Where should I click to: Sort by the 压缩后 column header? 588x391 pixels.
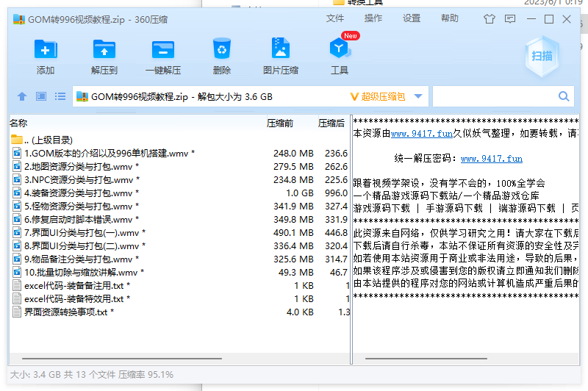(331, 123)
